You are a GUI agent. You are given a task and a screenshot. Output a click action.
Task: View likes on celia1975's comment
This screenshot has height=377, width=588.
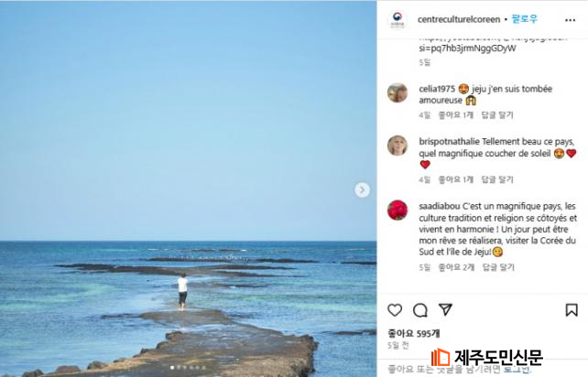click(456, 115)
